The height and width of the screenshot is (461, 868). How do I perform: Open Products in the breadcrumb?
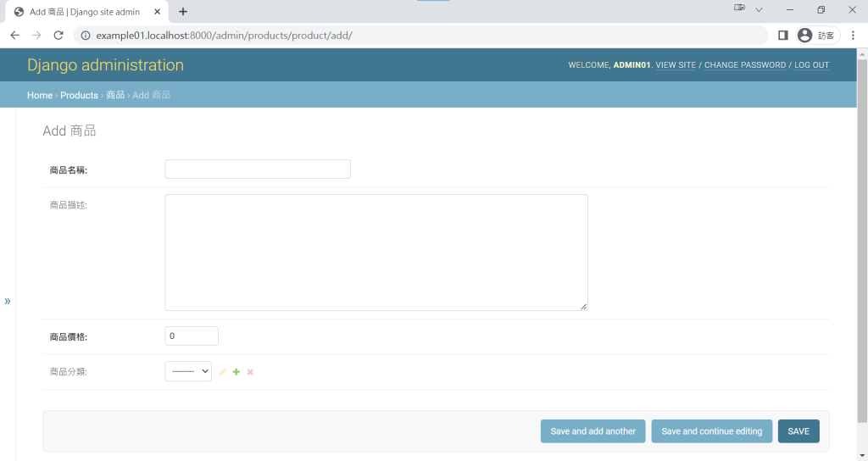point(79,95)
